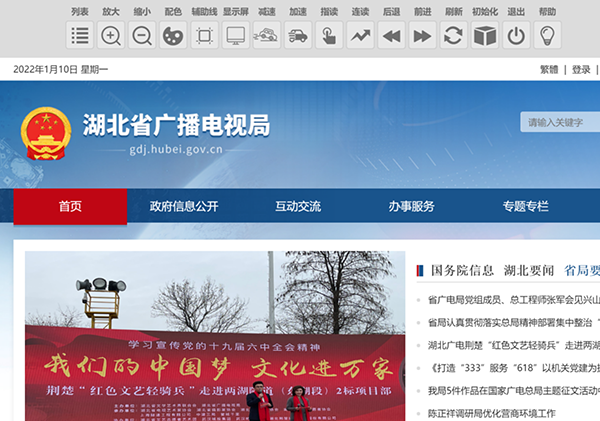Click the national emblem logo
Viewport: 600px width, 421px height.
point(46,134)
